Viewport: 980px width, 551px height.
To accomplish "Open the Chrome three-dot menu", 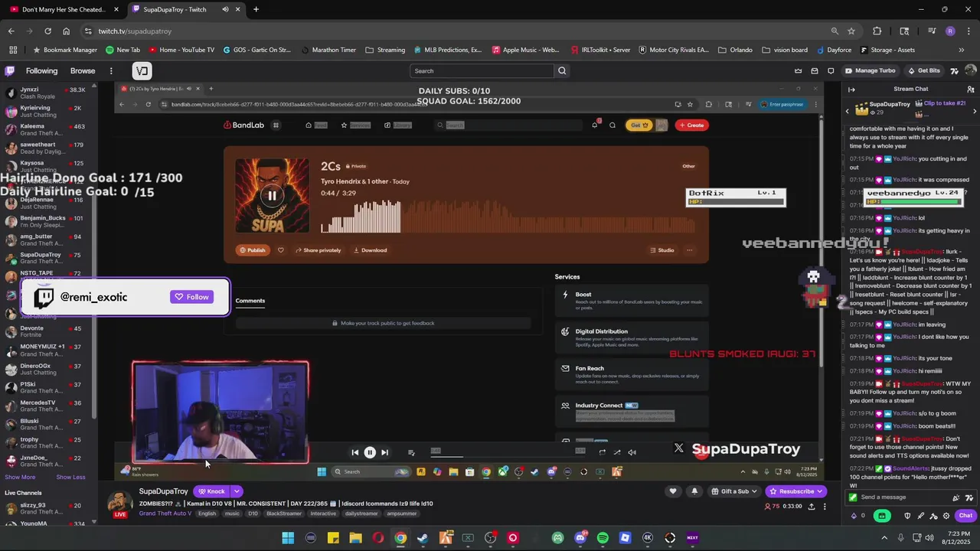I will point(968,31).
